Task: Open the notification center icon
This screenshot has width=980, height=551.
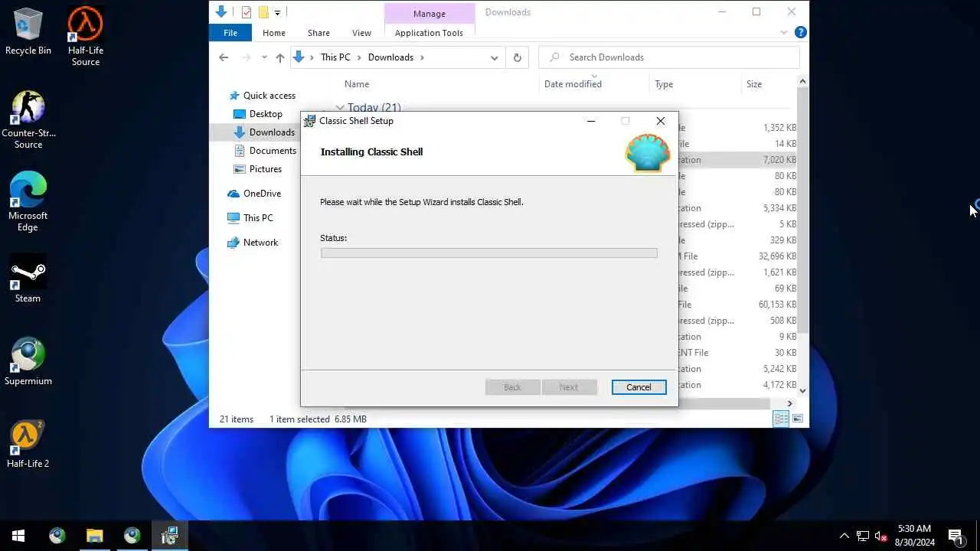Action: point(955,536)
